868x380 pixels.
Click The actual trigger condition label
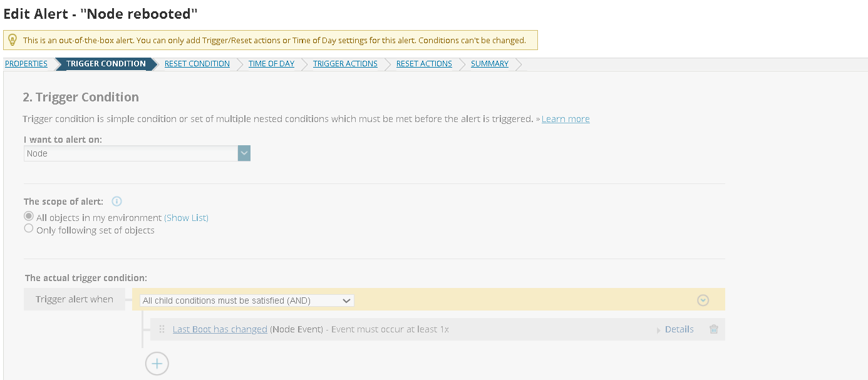(x=86, y=277)
